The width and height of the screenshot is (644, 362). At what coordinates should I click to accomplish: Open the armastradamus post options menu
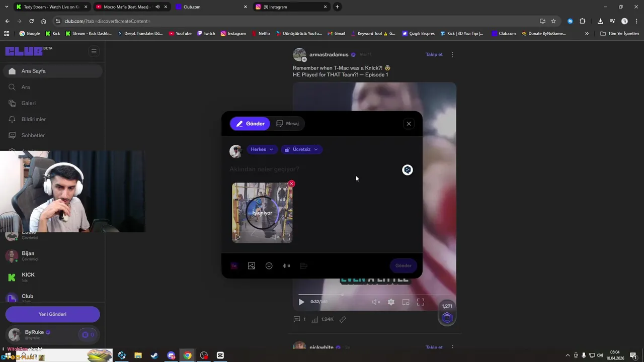tap(452, 54)
